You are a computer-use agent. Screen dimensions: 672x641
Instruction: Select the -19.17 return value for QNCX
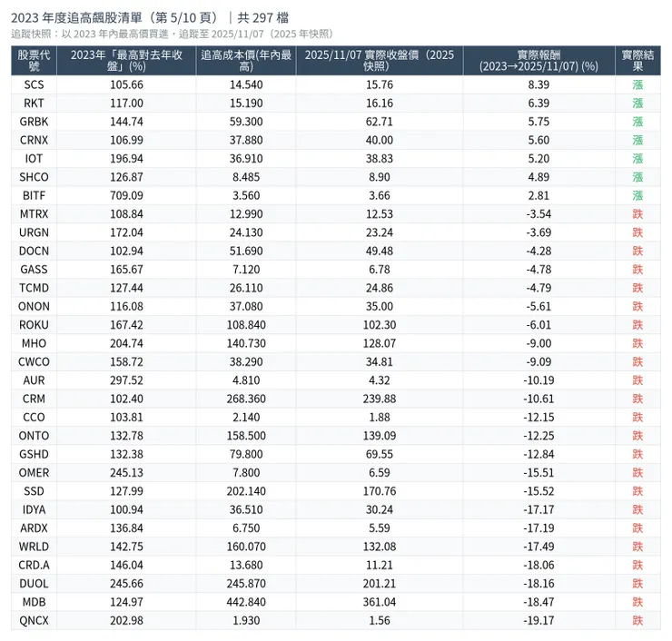(x=539, y=621)
